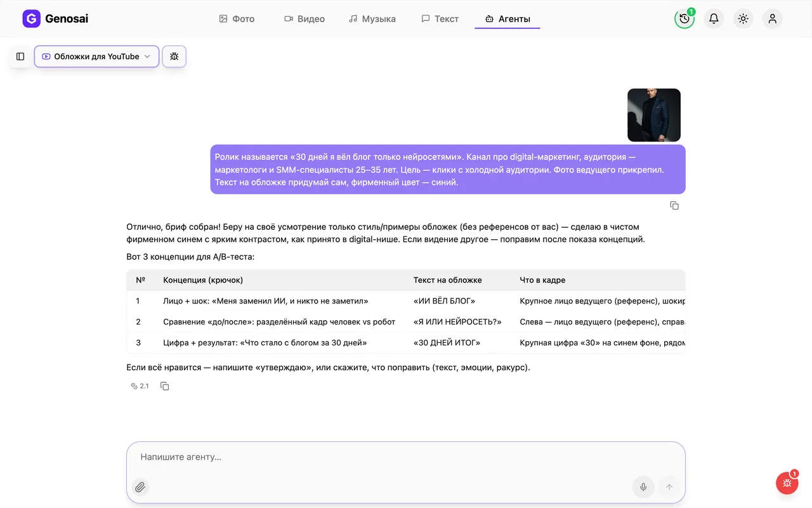The image size is (812, 508).
Task: Open the Текст tab
Action: click(x=440, y=19)
